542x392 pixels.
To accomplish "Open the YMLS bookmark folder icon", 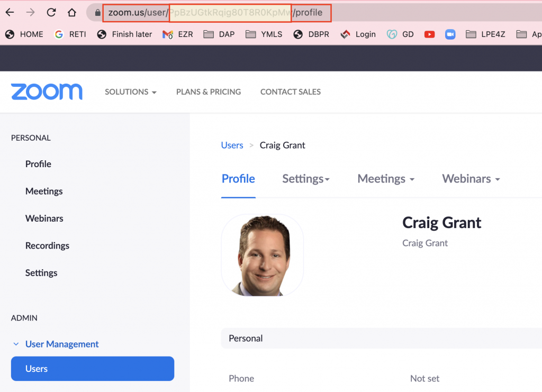I will pos(250,34).
